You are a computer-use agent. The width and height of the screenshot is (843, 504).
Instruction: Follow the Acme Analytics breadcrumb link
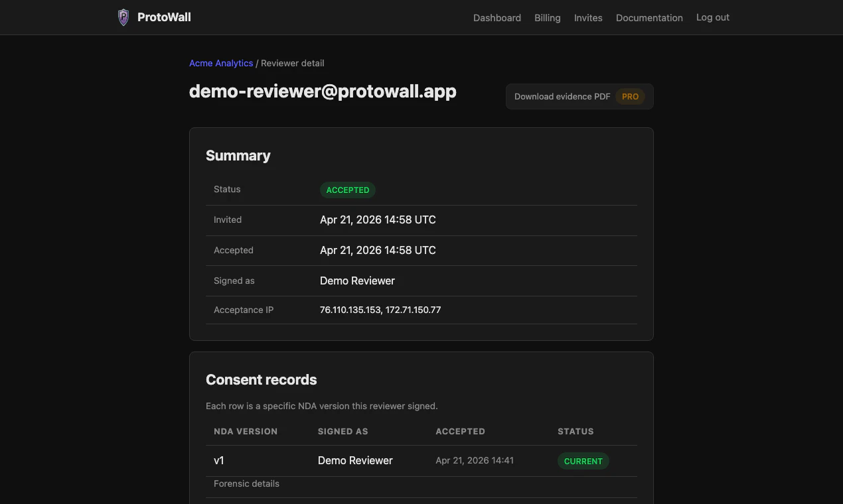coord(221,63)
